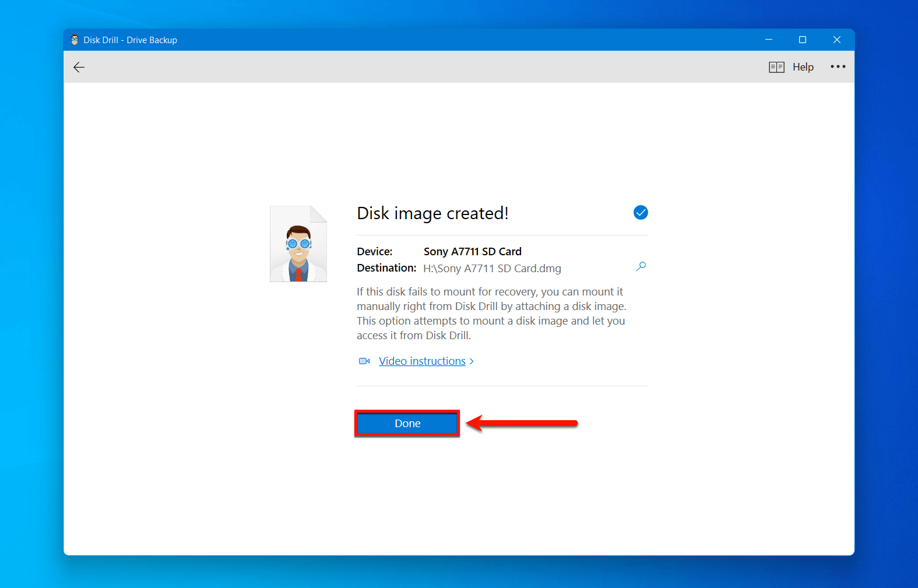
Task: Maximize the Disk Drill window
Action: click(803, 40)
